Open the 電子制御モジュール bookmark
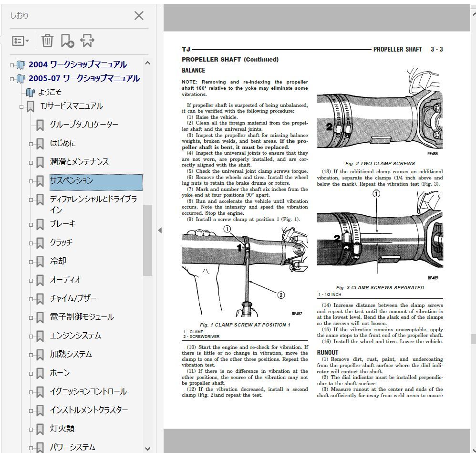This screenshot has height=453, width=476. point(82,317)
